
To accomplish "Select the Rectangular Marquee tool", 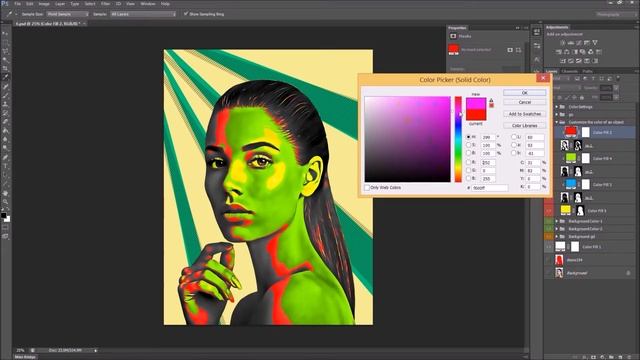I will click(x=5, y=42).
